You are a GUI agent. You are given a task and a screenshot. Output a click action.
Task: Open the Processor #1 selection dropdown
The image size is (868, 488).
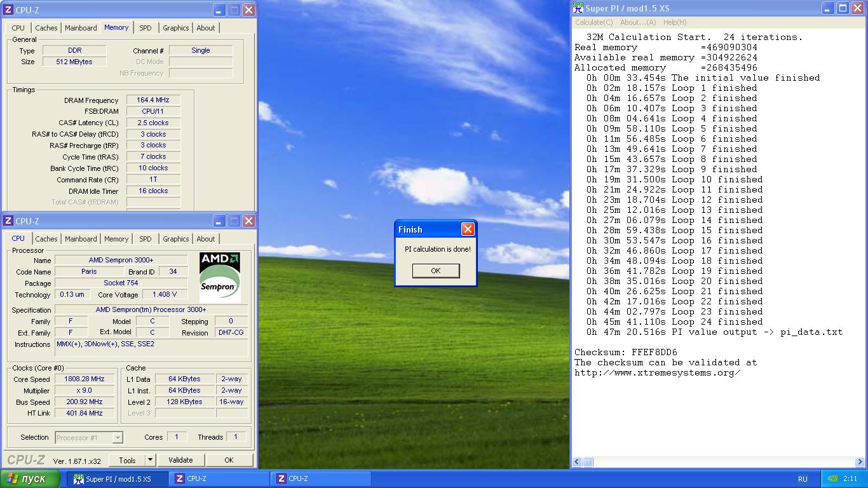click(118, 437)
